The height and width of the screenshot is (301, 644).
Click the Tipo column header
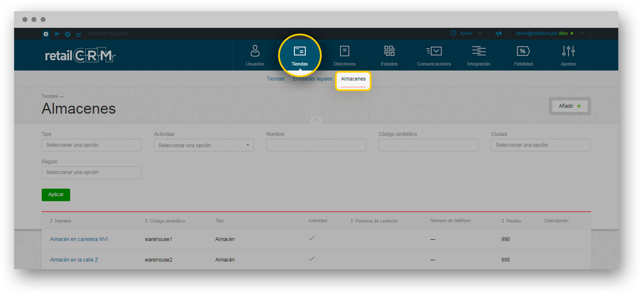click(219, 221)
